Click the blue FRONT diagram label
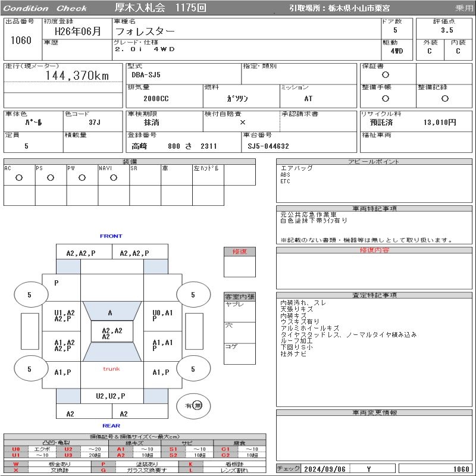 click(x=111, y=236)
